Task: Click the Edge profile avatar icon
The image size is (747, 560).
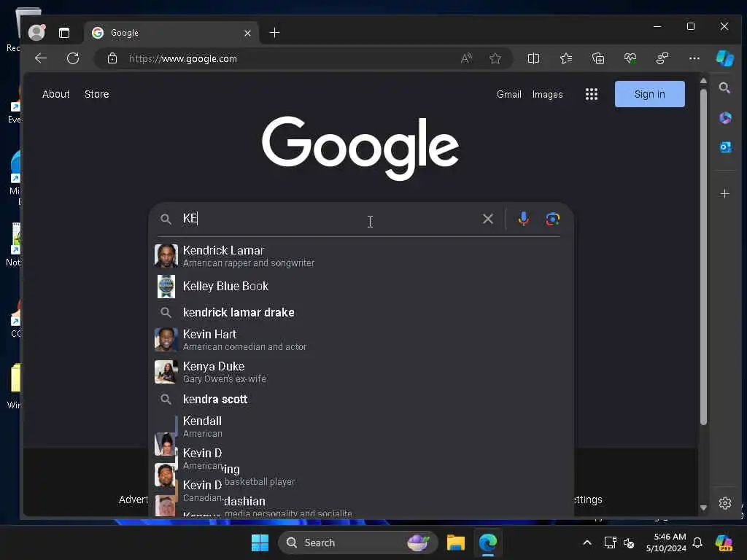Action: pyautogui.click(x=36, y=32)
